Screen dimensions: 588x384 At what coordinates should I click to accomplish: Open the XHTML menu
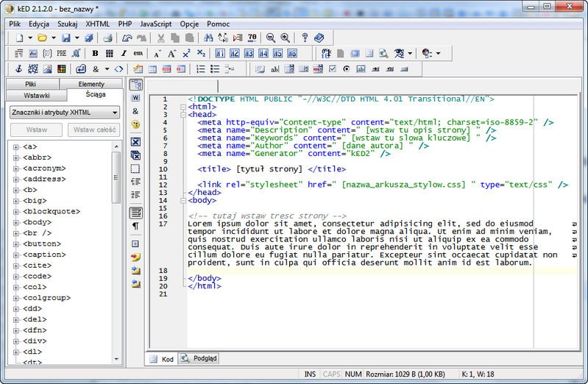pyautogui.click(x=97, y=24)
